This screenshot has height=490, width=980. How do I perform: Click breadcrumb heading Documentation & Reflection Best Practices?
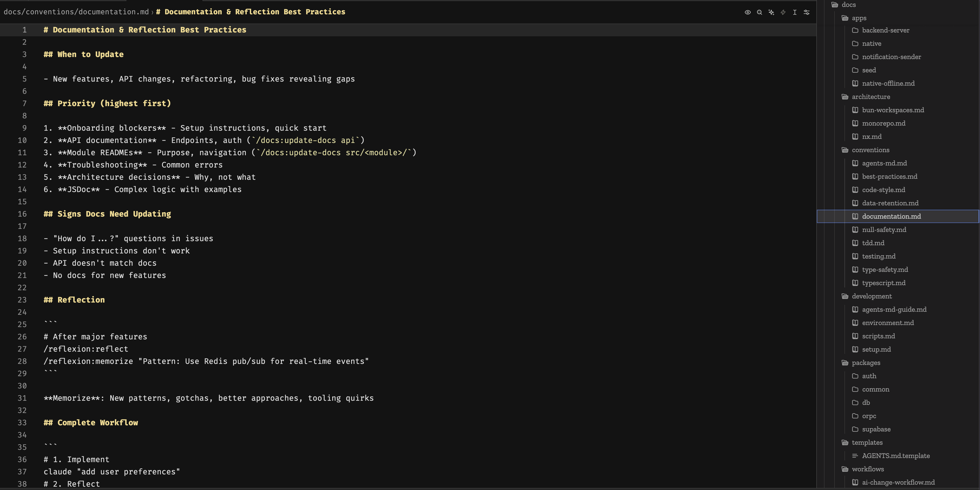point(251,12)
